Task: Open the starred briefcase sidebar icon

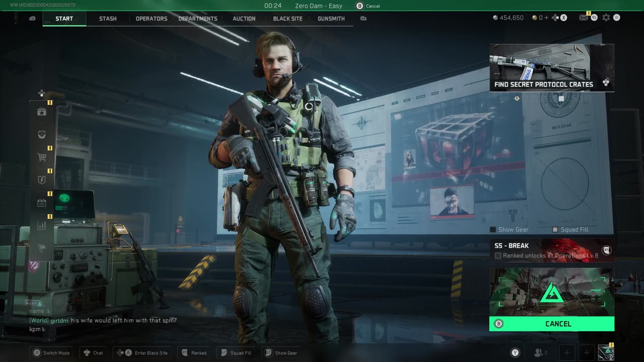Action: (x=42, y=112)
